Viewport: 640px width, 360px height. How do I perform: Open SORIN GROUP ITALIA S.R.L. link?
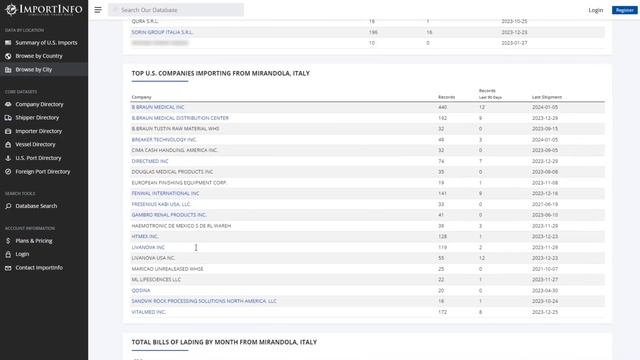162,32
